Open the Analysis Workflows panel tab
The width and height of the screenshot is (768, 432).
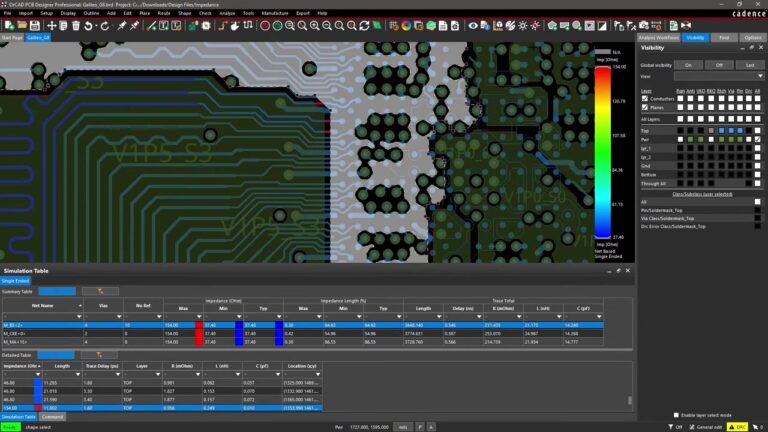658,37
